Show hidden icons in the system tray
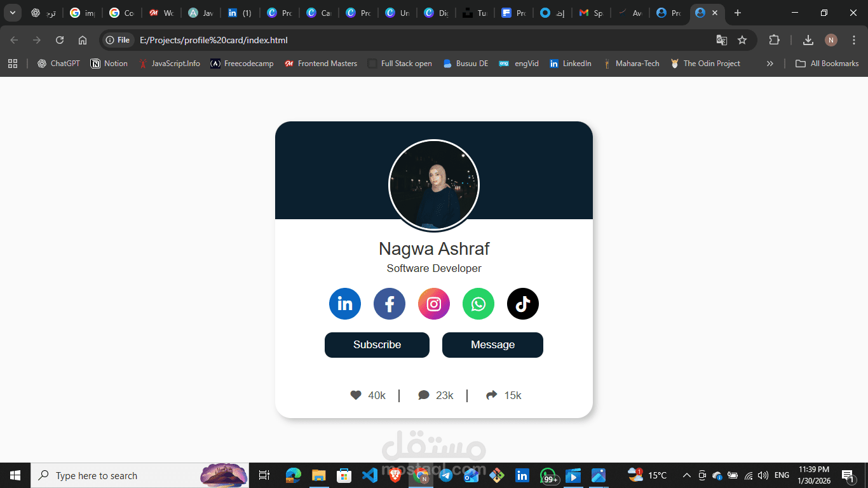This screenshot has width=868, height=488. click(686, 475)
